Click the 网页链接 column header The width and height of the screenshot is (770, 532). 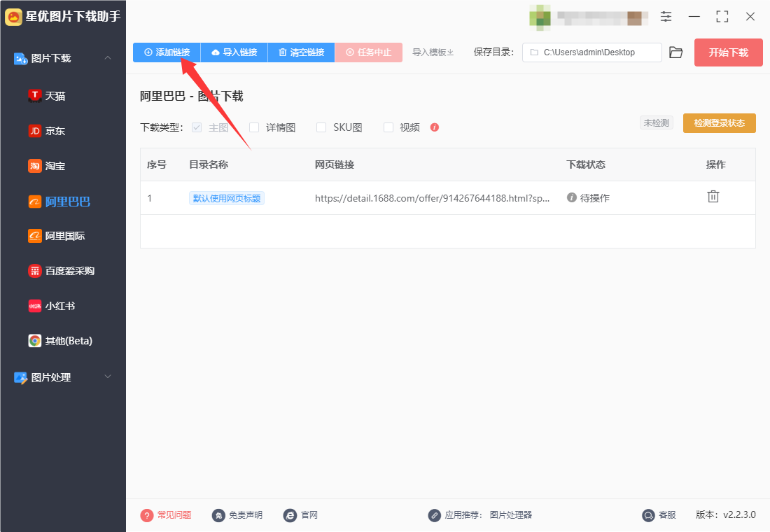pyautogui.click(x=335, y=164)
